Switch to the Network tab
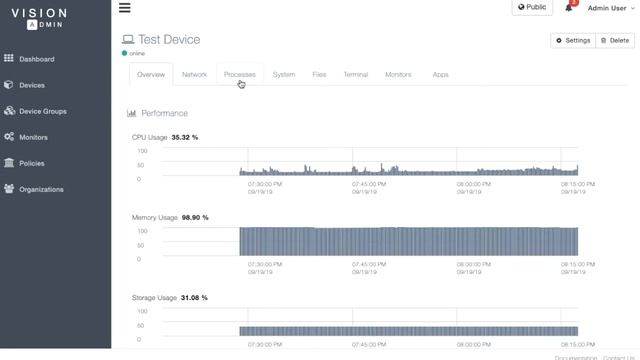 point(194,75)
